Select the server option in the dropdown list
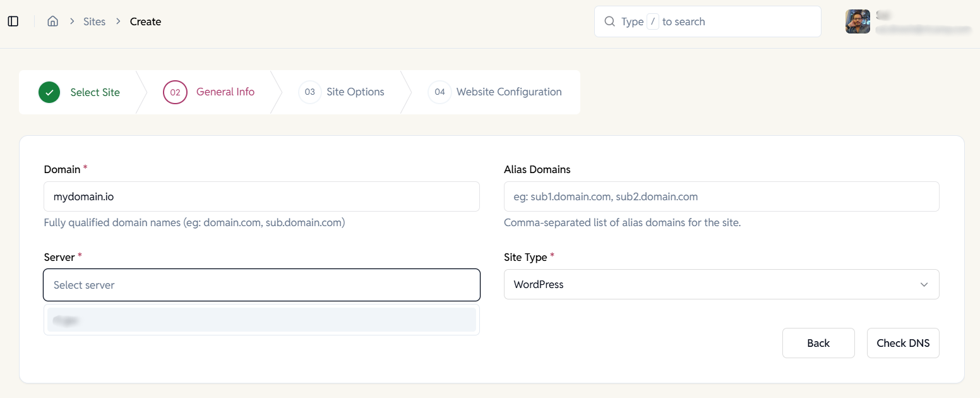This screenshot has height=398, width=980. click(x=261, y=320)
